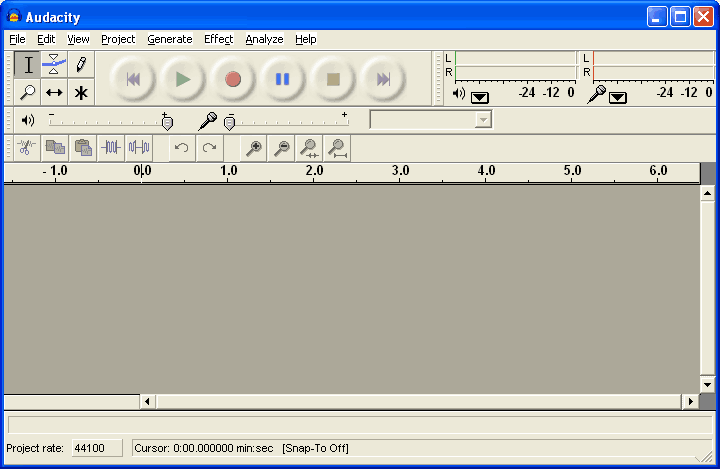Click Skip to Start button
The image size is (720, 469).
(133, 79)
